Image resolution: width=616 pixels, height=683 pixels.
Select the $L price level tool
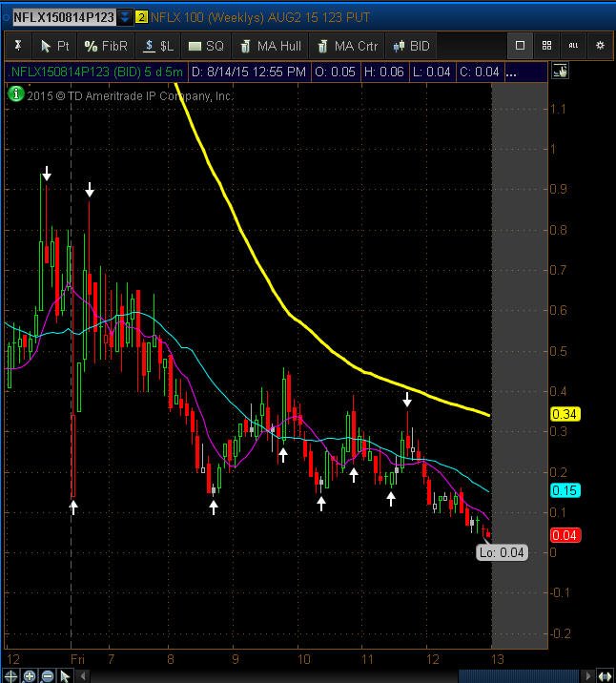tap(158, 46)
